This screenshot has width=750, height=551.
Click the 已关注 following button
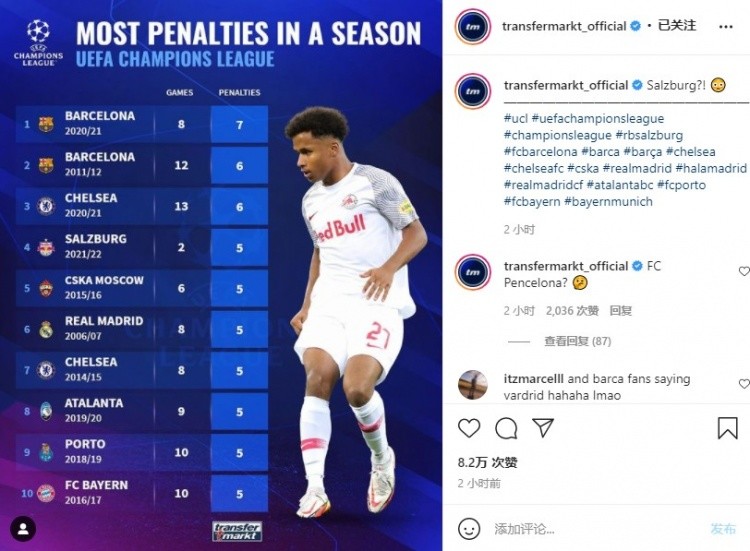[x=677, y=25]
